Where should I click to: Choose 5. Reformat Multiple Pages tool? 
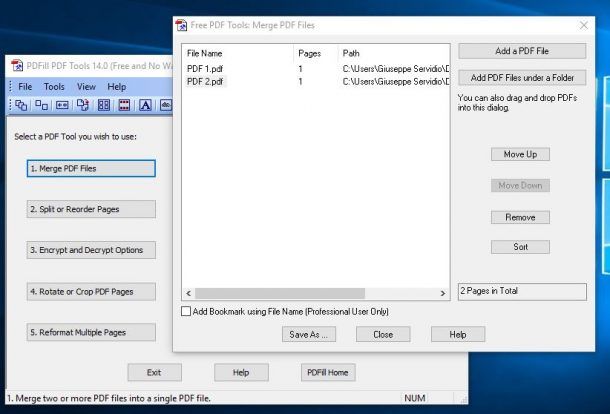[x=91, y=332]
